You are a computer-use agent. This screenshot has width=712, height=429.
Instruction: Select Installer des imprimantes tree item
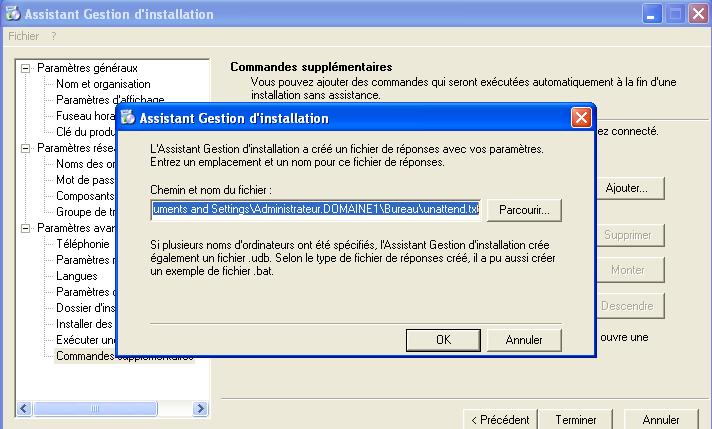click(85, 324)
